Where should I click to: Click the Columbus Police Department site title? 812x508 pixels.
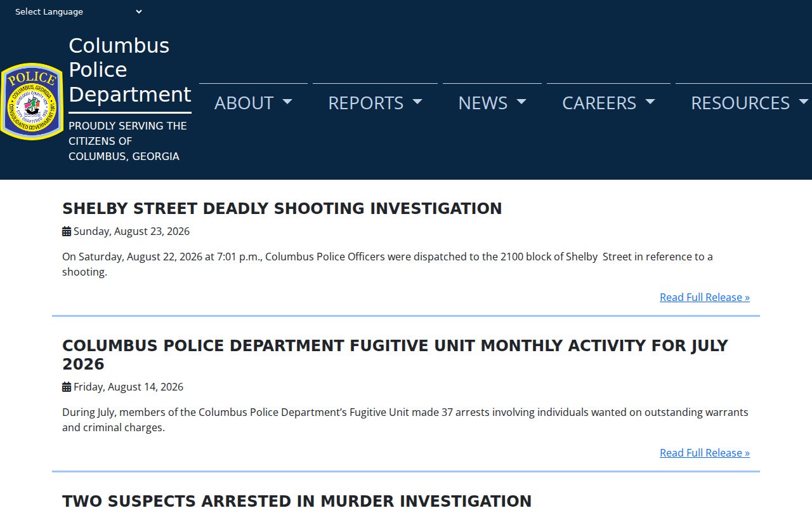[x=129, y=70]
